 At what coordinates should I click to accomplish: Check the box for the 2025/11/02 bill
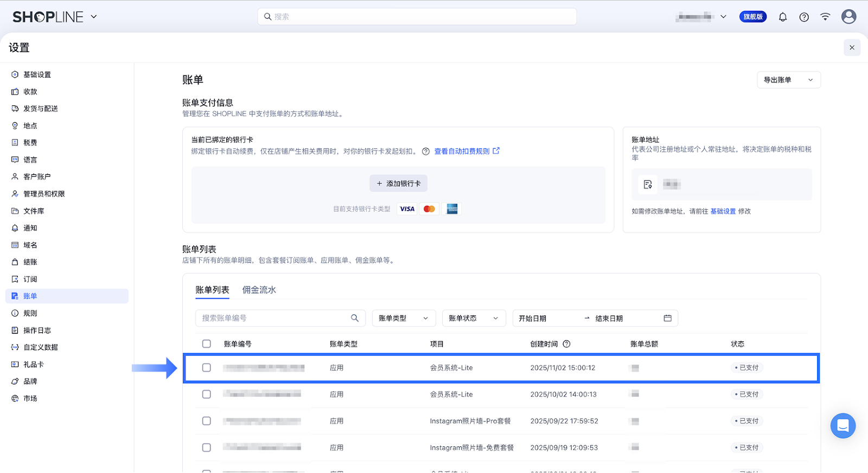207,368
